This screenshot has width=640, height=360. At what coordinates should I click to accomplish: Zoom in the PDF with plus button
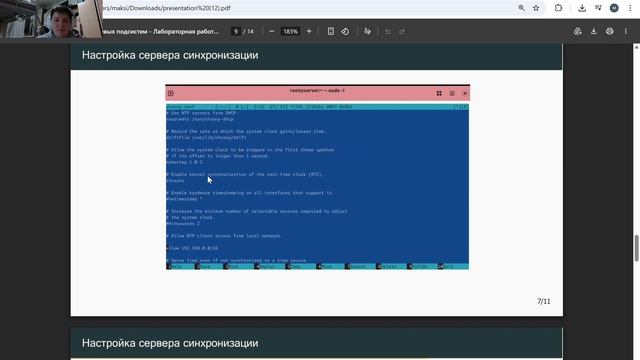pyautogui.click(x=309, y=31)
